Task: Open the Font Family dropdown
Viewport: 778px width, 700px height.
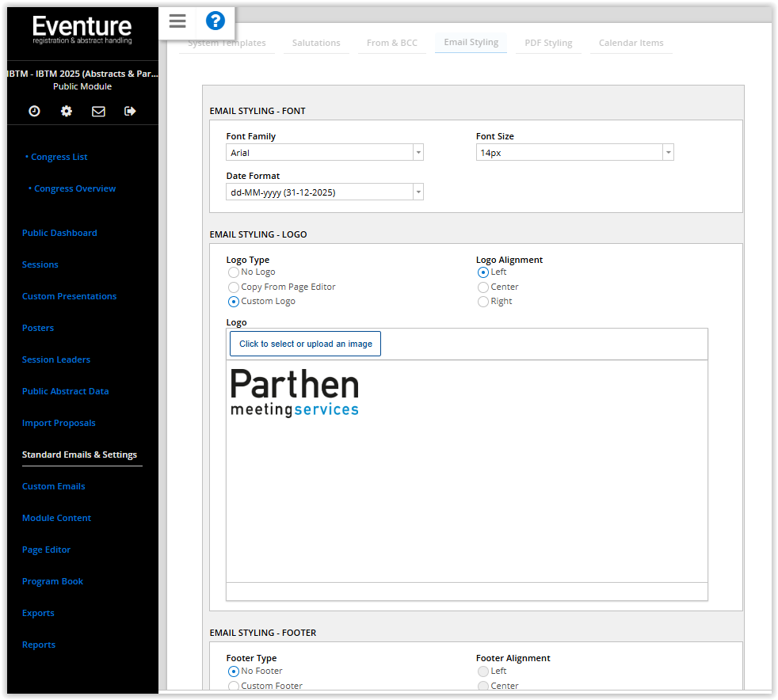Action: tap(325, 152)
